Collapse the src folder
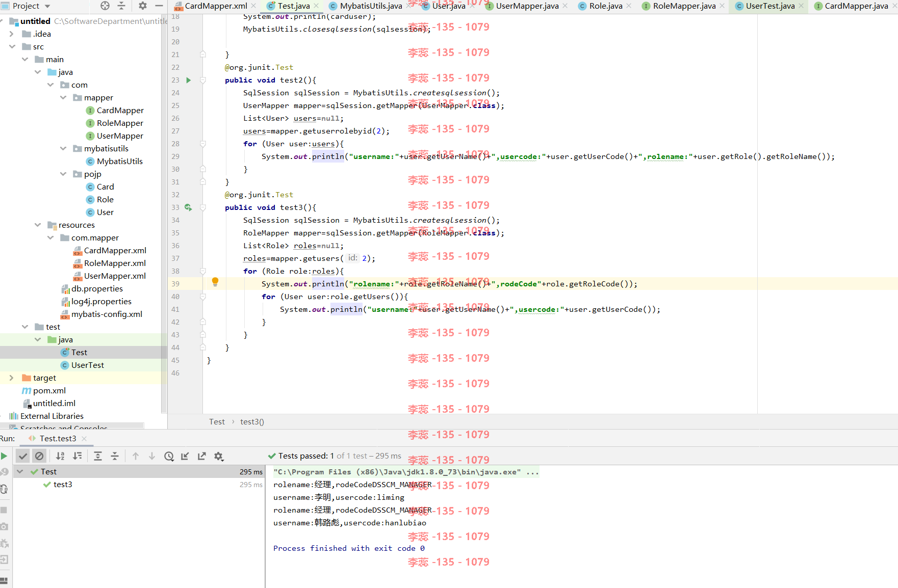Viewport: 898px width, 588px height. pyautogui.click(x=12, y=46)
